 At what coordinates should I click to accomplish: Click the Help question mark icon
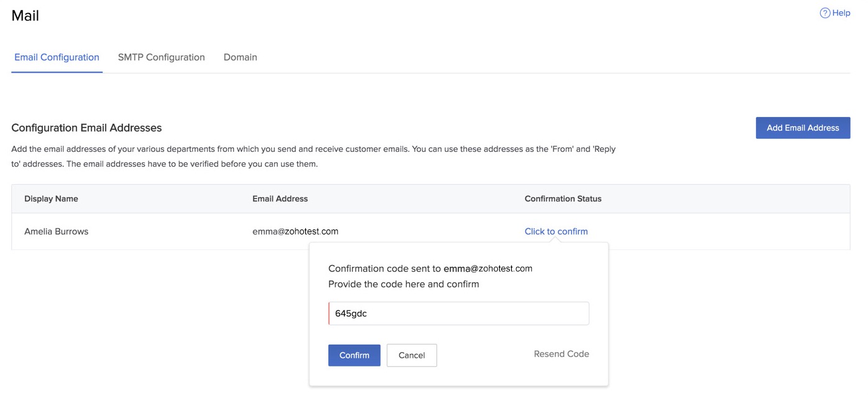(x=825, y=13)
